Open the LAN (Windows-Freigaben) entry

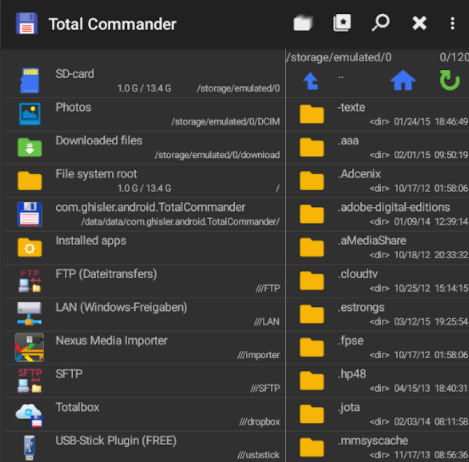[x=143, y=314]
